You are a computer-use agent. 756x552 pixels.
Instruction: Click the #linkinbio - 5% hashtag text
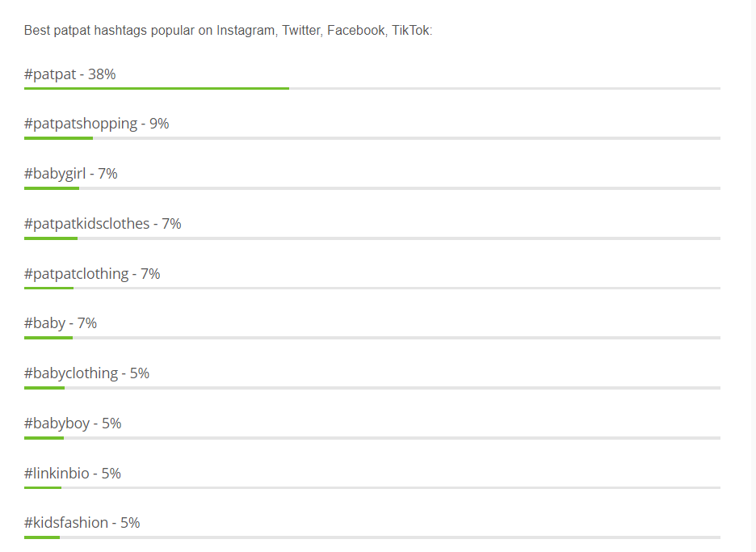(x=73, y=474)
